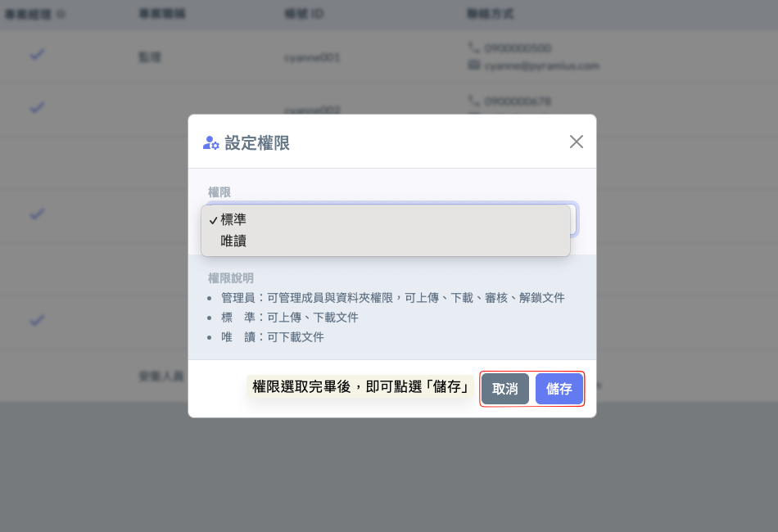Viewport: 778px width, 532px height.
Task: Click the cyanne001 account ID
Action: (312, 58)
